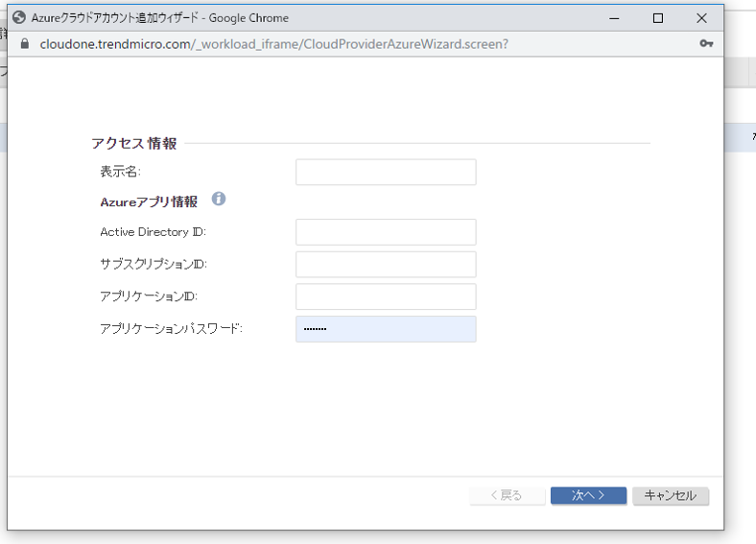Minimize the Azure wizard window

coord(614,18)
